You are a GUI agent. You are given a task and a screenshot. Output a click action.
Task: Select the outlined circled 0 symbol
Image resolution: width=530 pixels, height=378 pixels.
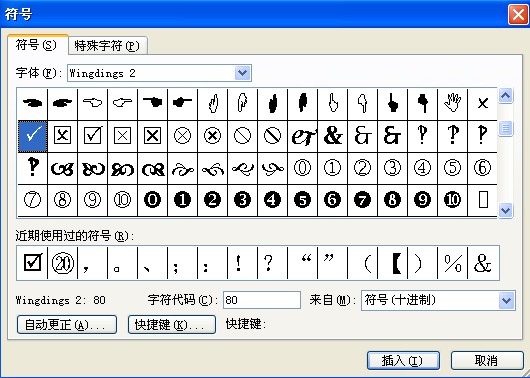coord(302,168)
